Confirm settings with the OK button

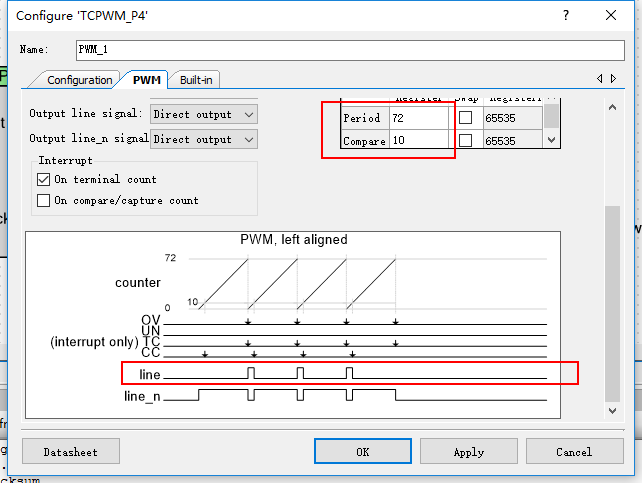coord(362,452)
